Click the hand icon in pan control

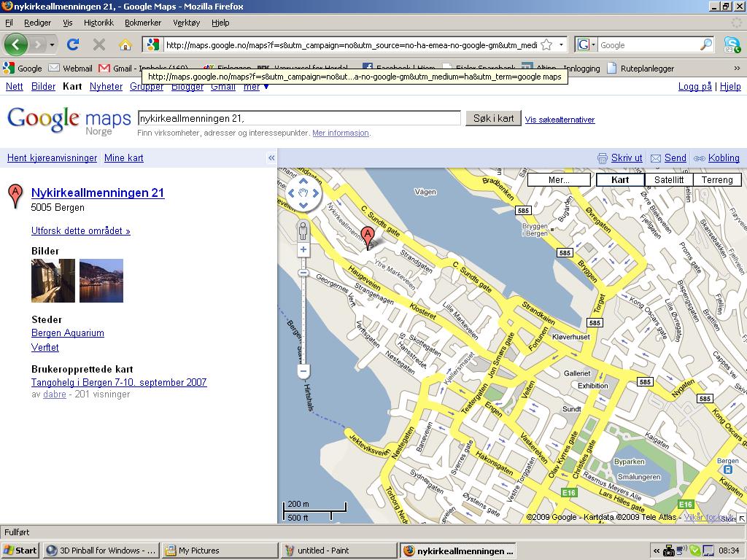click(303, 193)
